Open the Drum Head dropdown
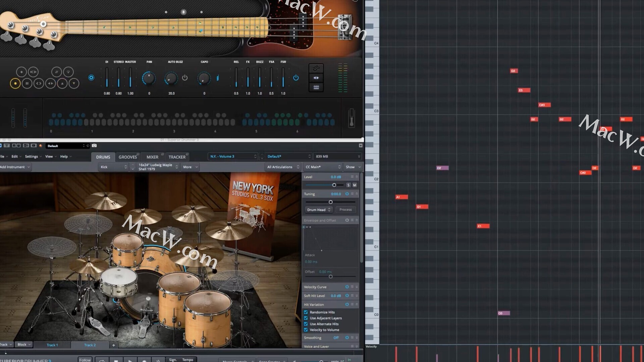The image size is (644, 362). click(319, 210)
